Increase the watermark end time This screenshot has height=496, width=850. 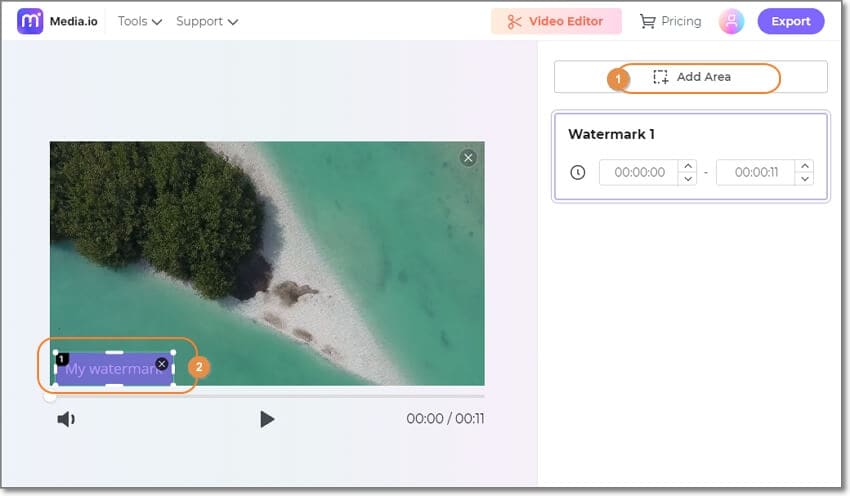pos(805,166)
